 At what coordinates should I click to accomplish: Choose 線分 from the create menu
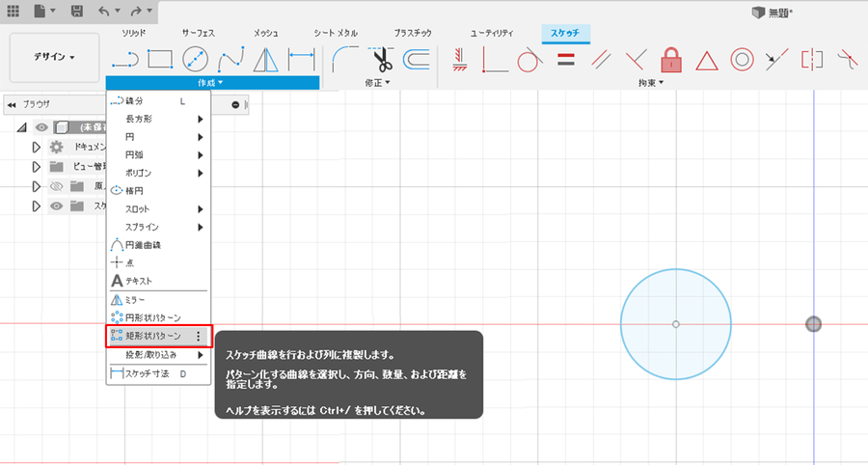(158, 101)
